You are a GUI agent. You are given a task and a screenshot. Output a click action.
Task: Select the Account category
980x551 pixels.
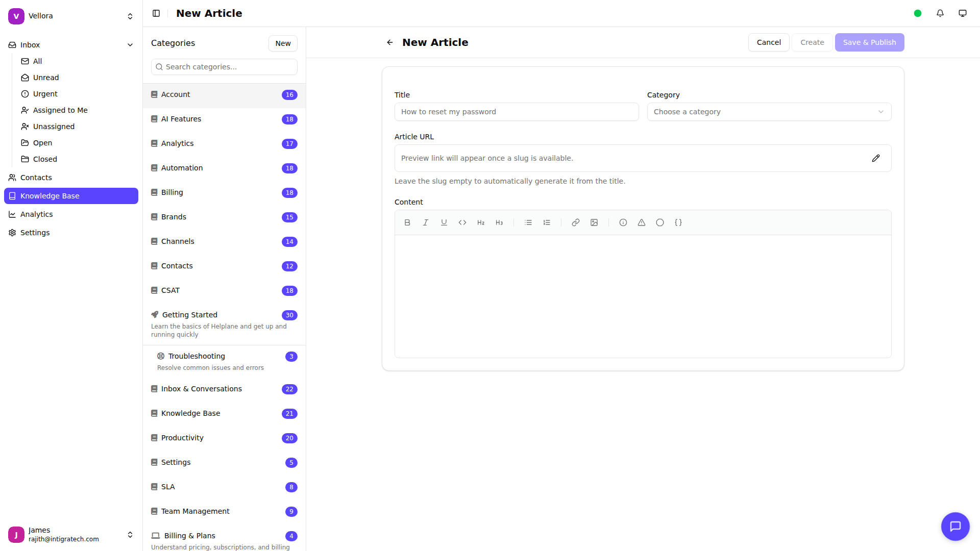point(224,95)
